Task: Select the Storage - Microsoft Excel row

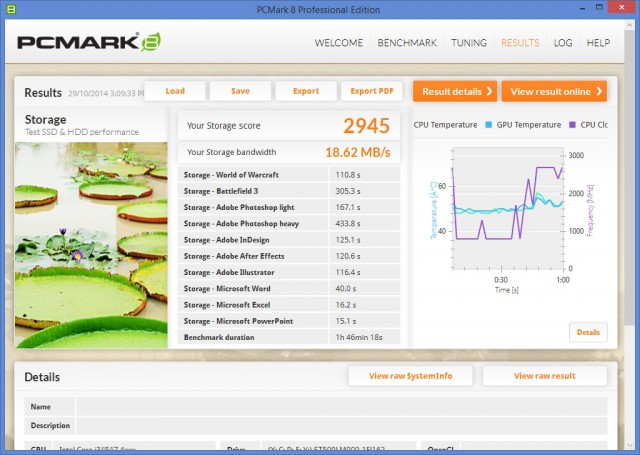Action: [x=289, y=305]
